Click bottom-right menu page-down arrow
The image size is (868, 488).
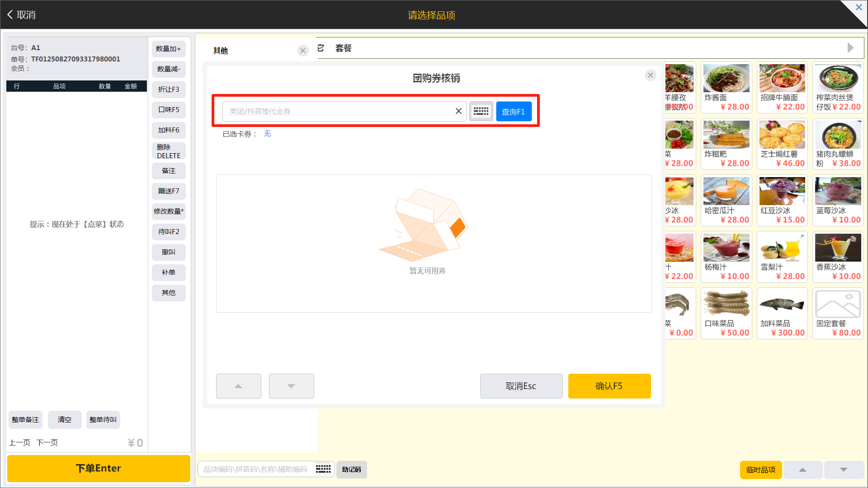844,470
